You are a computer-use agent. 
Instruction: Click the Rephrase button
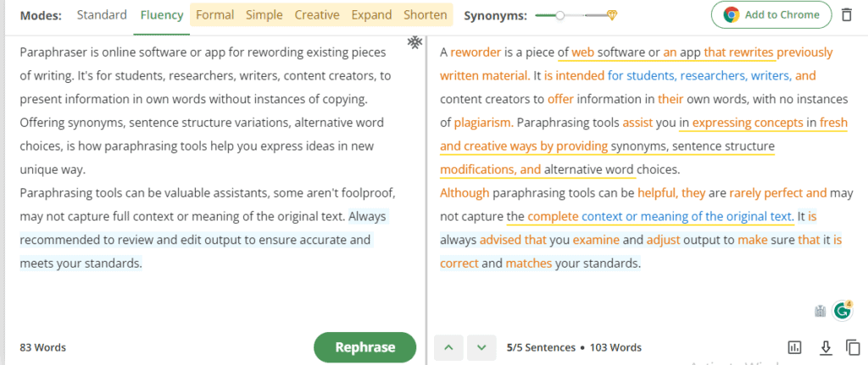click(x=364, y=347)
